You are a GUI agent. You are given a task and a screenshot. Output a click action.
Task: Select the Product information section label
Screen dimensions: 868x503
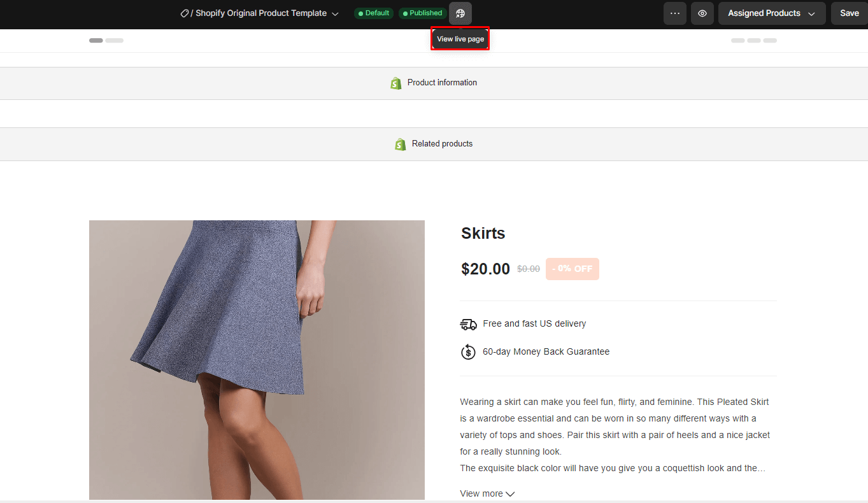point(442,82)
